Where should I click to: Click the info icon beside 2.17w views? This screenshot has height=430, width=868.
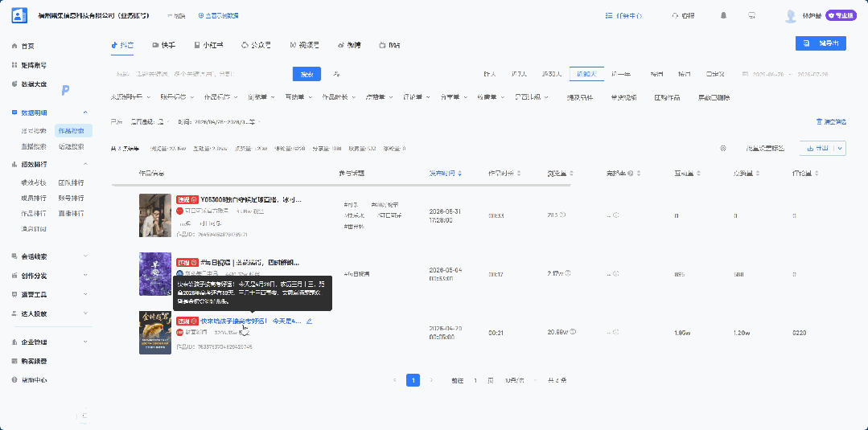pyautogui.click(x=568, y=272)
